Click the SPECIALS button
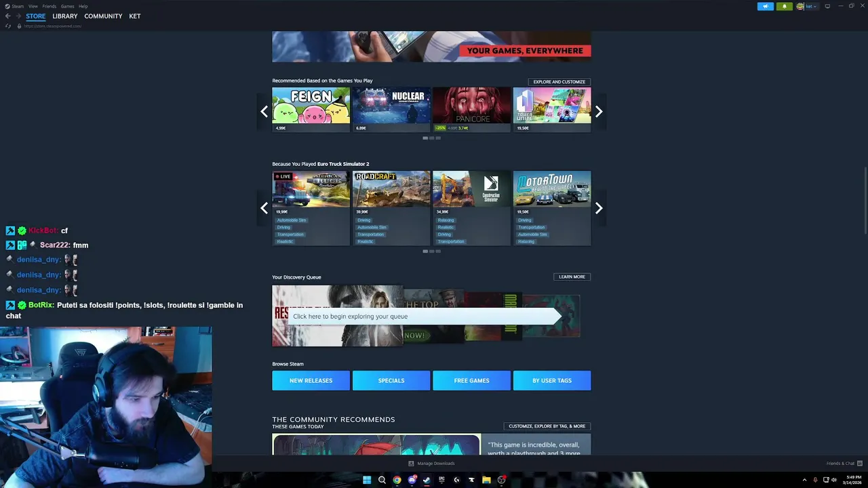 coord(391,380)
